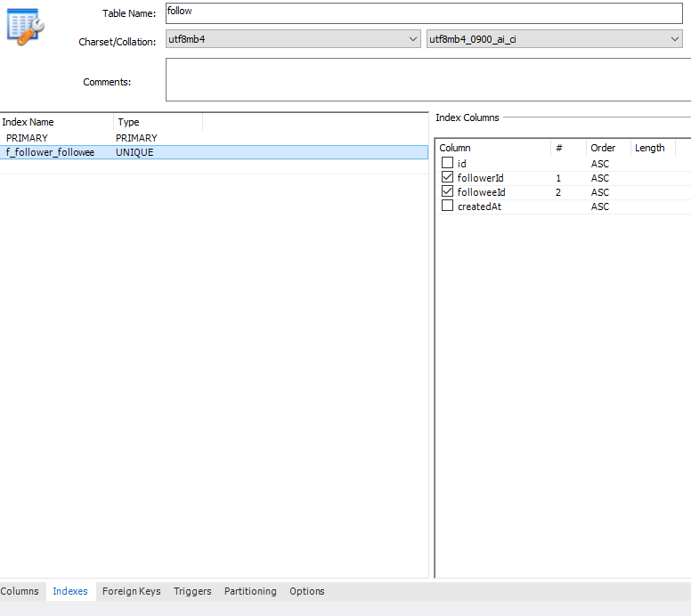
Task: Click into the Comments text box
Action: (428, 80)
